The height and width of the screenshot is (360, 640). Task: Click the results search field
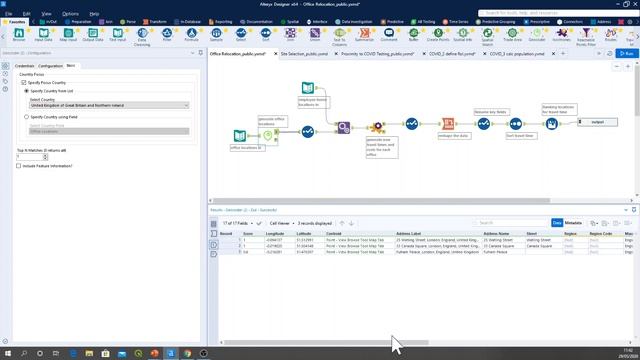click(510, 223)
